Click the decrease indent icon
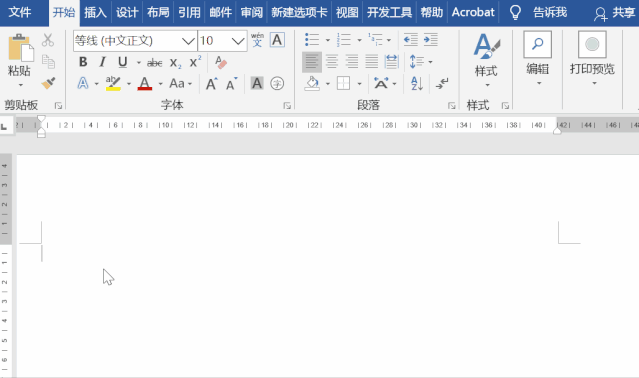The height and width of the screenshot is (378, 639). click(x=410, y=40)
